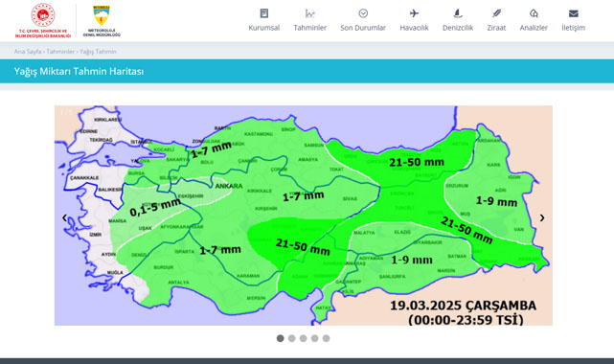Click the İletişim envelope icon
Screen dimensions: 614x364
[573, 13]
